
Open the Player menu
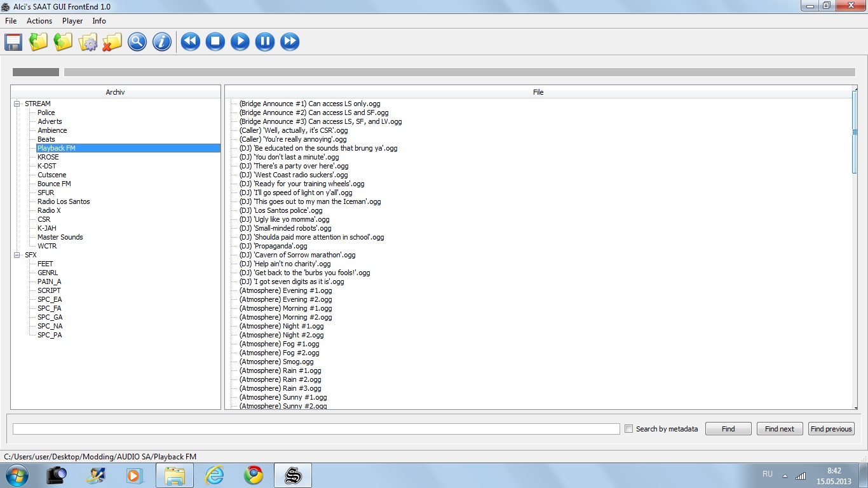72,21
